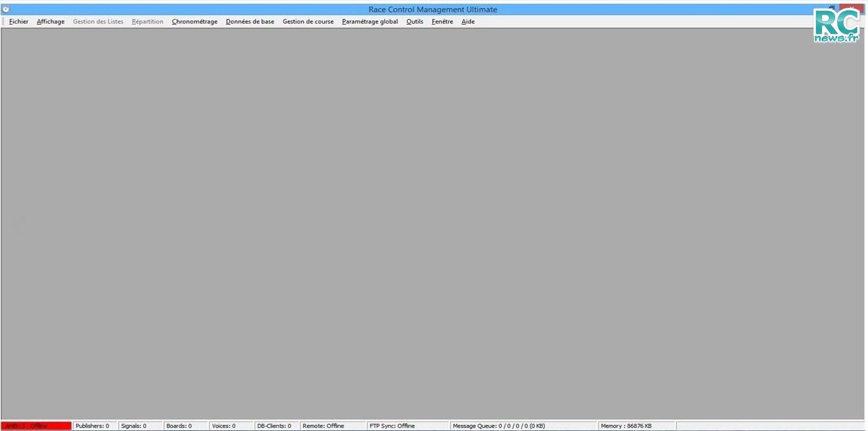Click the FTP Sync: Offline status entry

click(x=408, y=426)
